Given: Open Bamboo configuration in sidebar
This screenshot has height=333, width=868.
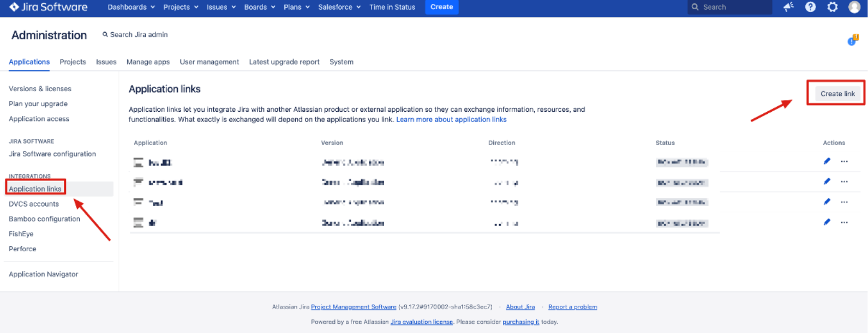Looking at the screenshot, I should 44,219.
